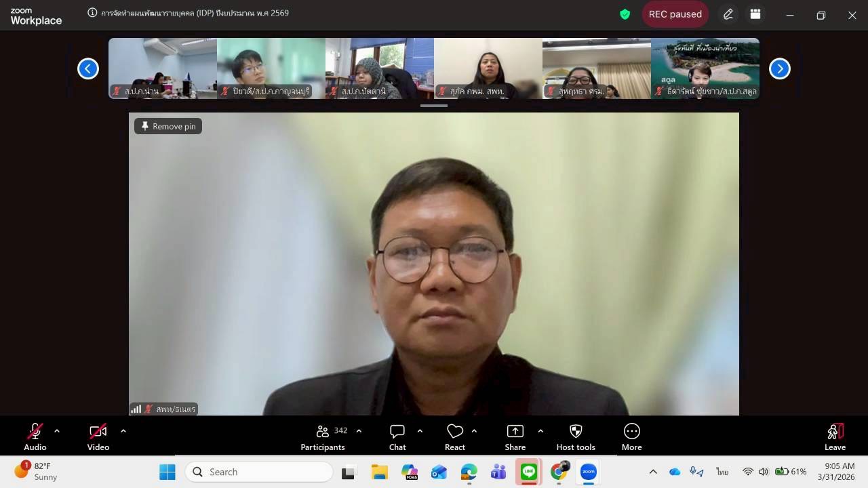
Task: Unmute the microphone Audio button
Action: tap(35, 437)
